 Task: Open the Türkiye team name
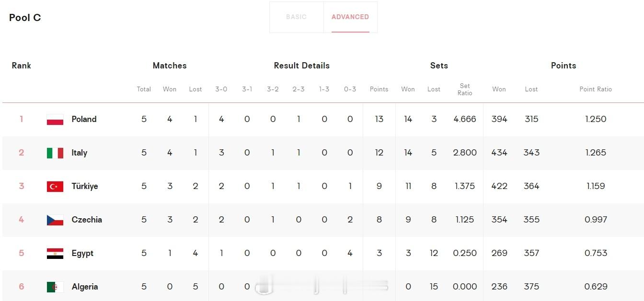coord(85,186)
